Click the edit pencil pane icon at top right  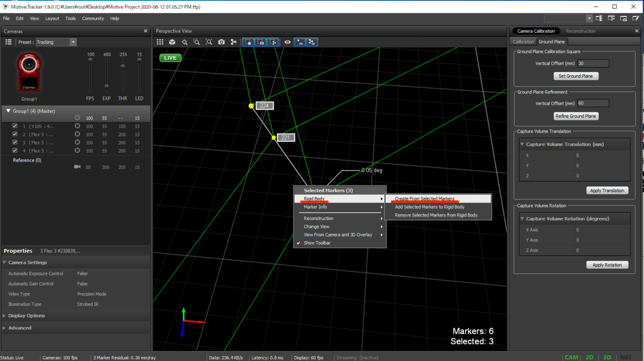tap(636, 18)
